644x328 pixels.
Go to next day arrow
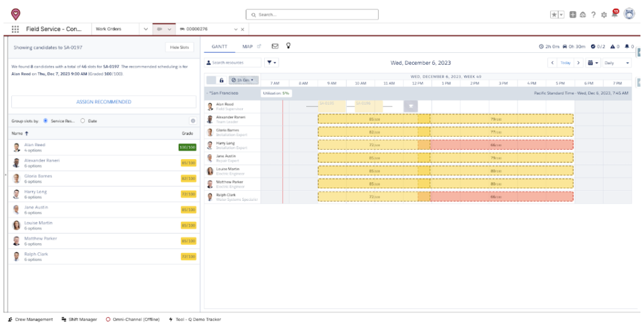coord(579,63)
